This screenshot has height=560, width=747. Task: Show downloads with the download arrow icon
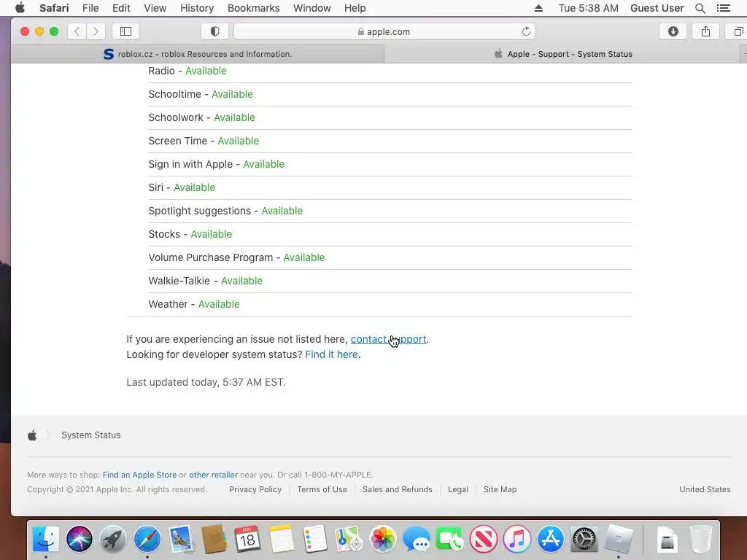coord(673,31)
